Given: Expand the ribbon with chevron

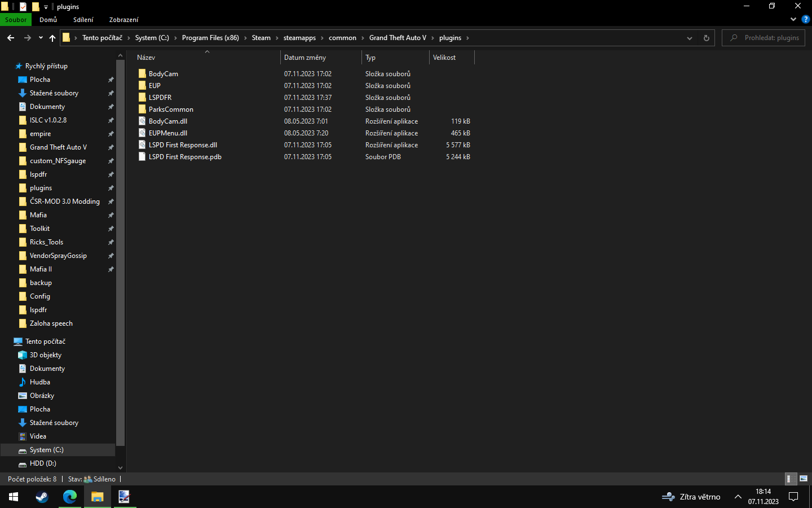Looking at the screenshot, I should 793,19.
